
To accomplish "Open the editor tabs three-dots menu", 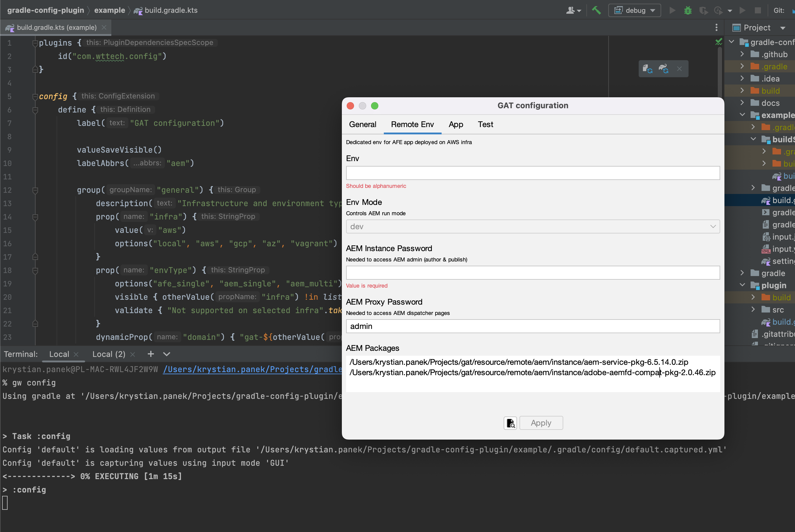I will pos(716,27).
